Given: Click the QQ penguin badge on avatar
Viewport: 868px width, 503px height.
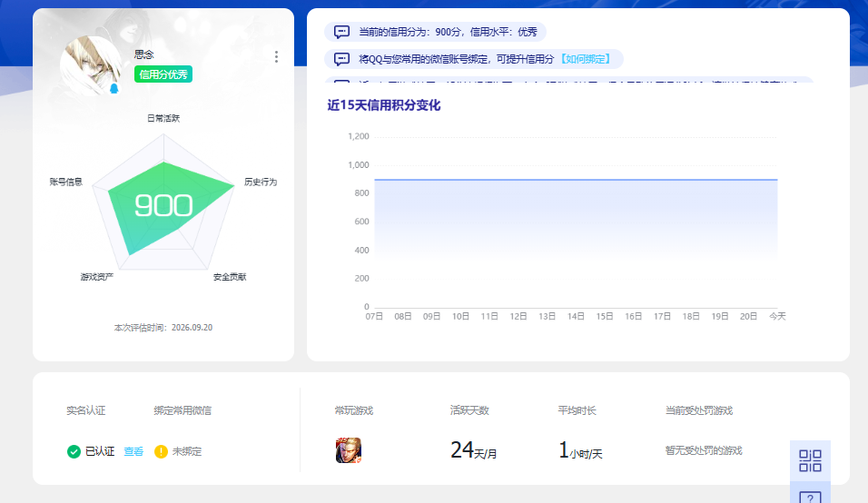Looking at the screenshot, I should (x=114, y=89).
